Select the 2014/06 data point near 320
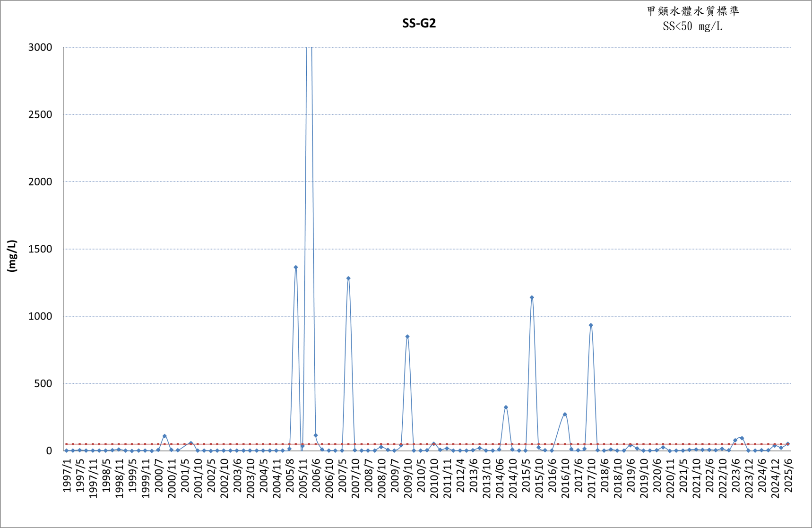The height and width of the screenshot is (528, 812). coord(506,407)
